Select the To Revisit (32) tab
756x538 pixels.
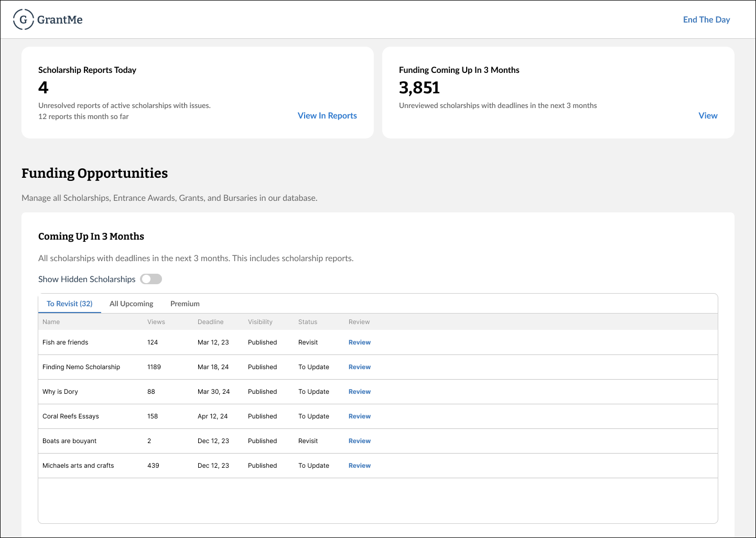(x=70, y=304)
